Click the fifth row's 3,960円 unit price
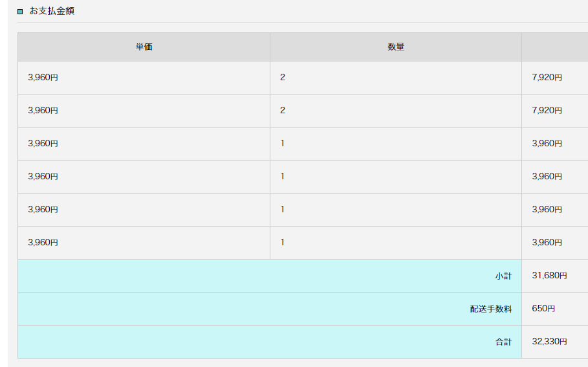 [x=43, y=210]
